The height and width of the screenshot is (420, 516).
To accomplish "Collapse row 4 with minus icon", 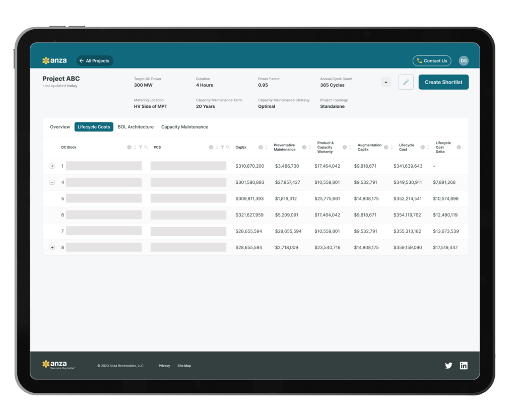I will 52,182.
